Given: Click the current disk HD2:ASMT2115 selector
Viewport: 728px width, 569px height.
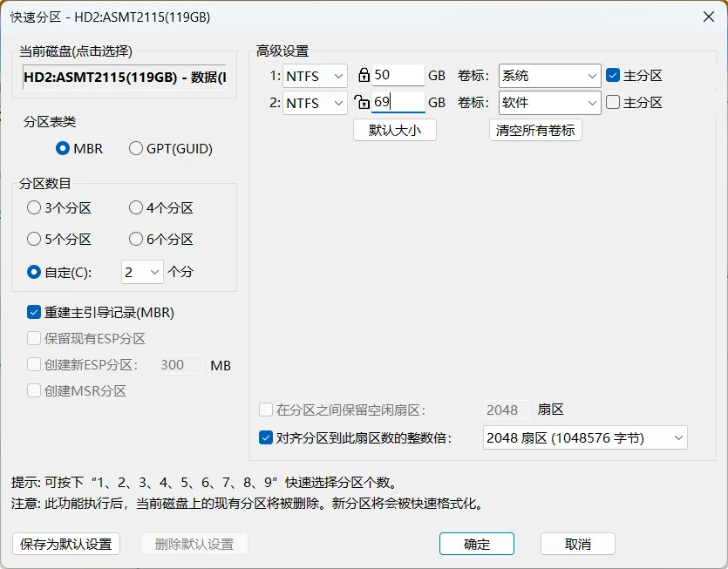Looking at the screenshot, I should click(125, 77).
